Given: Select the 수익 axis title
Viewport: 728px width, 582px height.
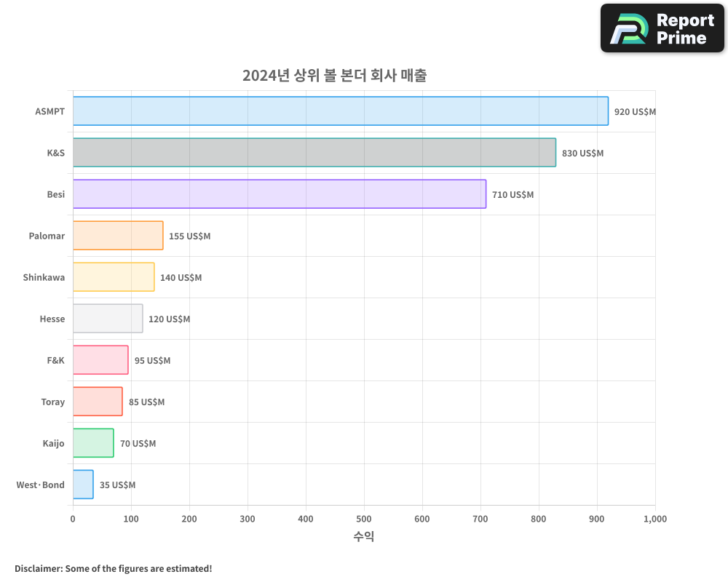Looking at the screenshot, I should 363,536.
